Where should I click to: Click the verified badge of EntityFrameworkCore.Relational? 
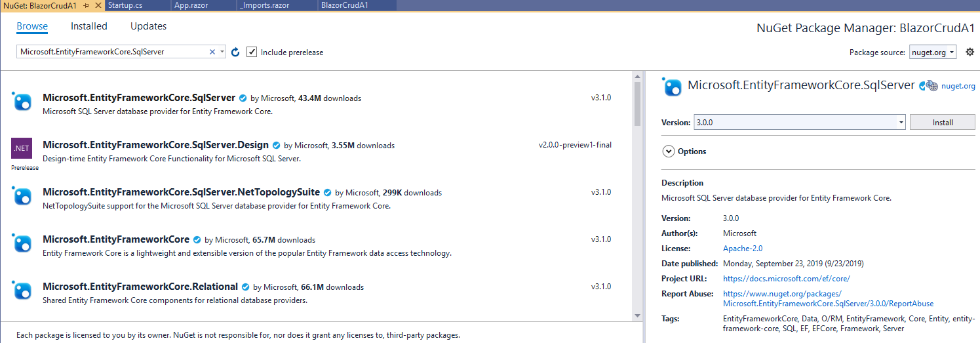(x=245, y=287)
